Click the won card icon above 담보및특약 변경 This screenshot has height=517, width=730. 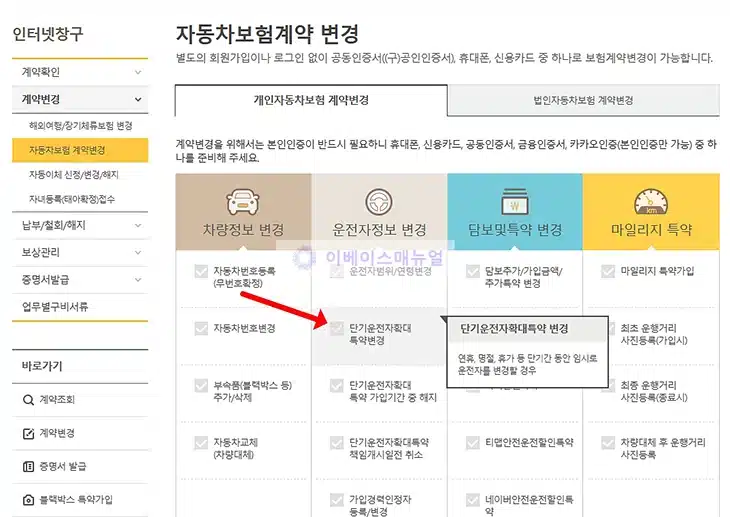coord(515,202)
